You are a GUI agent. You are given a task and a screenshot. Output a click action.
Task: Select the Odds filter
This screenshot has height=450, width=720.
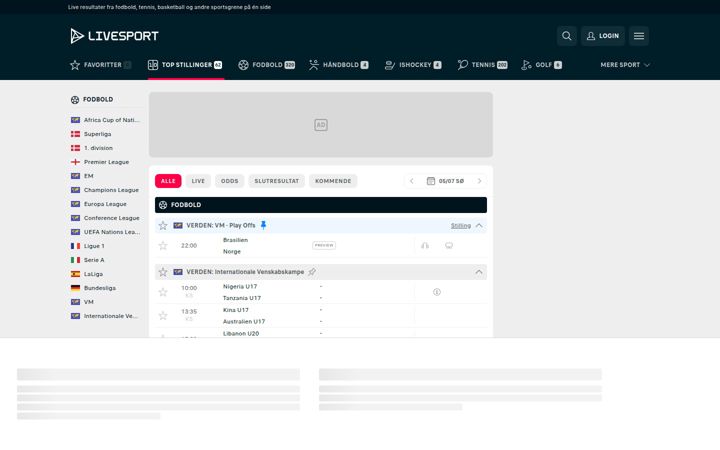(230, 181)
